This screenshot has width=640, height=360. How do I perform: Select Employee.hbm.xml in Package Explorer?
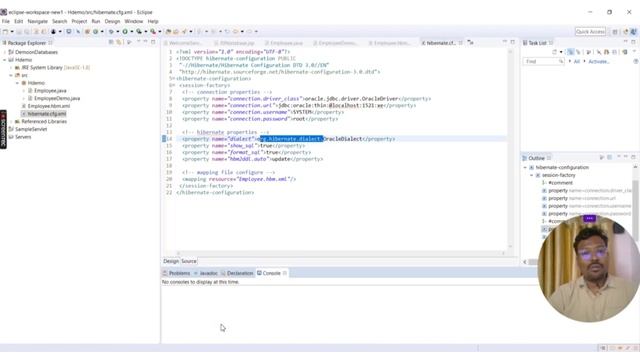click(x=46, y=106)
